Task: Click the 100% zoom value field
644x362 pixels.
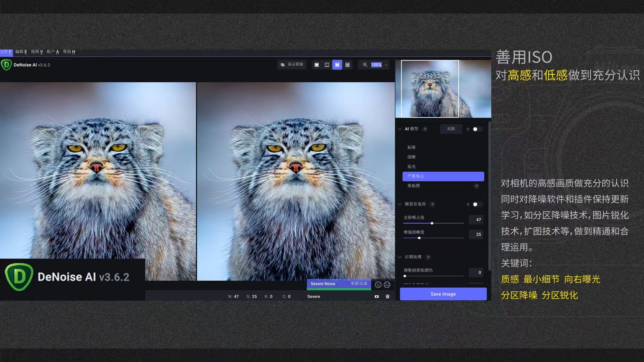Action: pyautogui.click(x=376, y=65)
